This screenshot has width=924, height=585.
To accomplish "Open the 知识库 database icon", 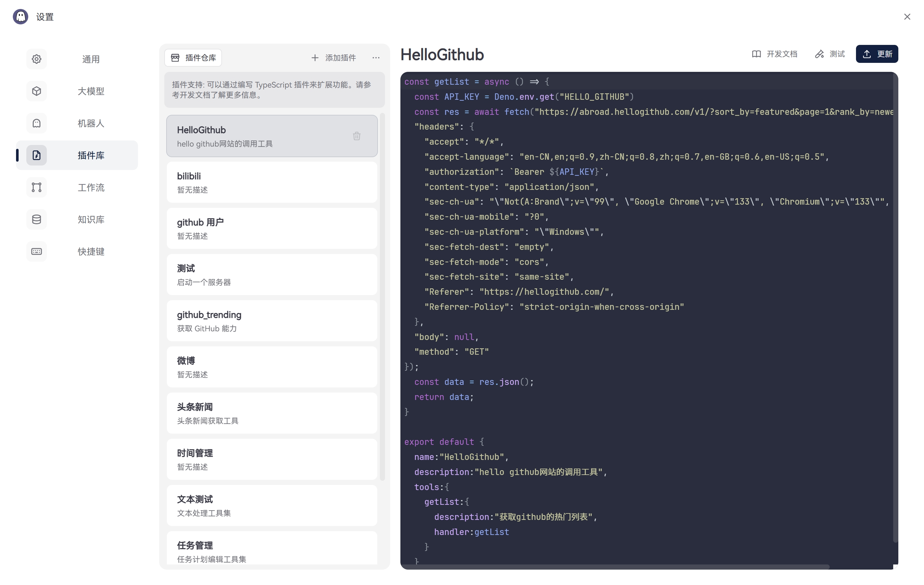I will tap(37, 219).
